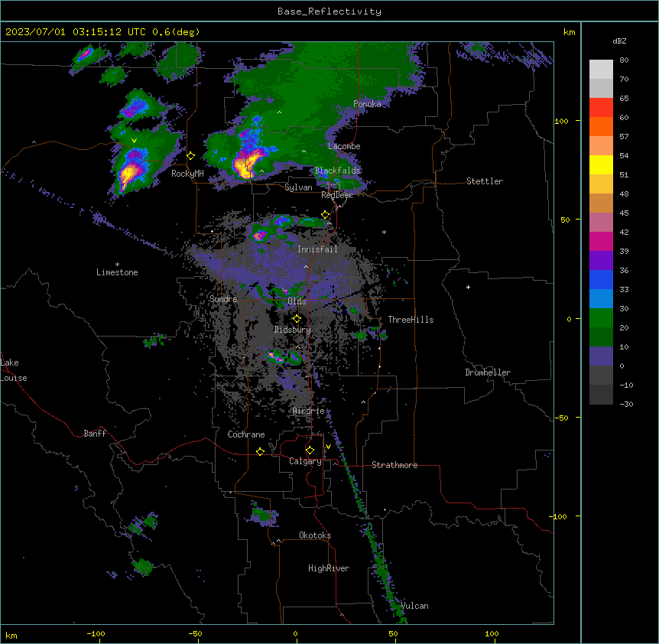Click the -50 tick on right-side axis

coord(561,418)
